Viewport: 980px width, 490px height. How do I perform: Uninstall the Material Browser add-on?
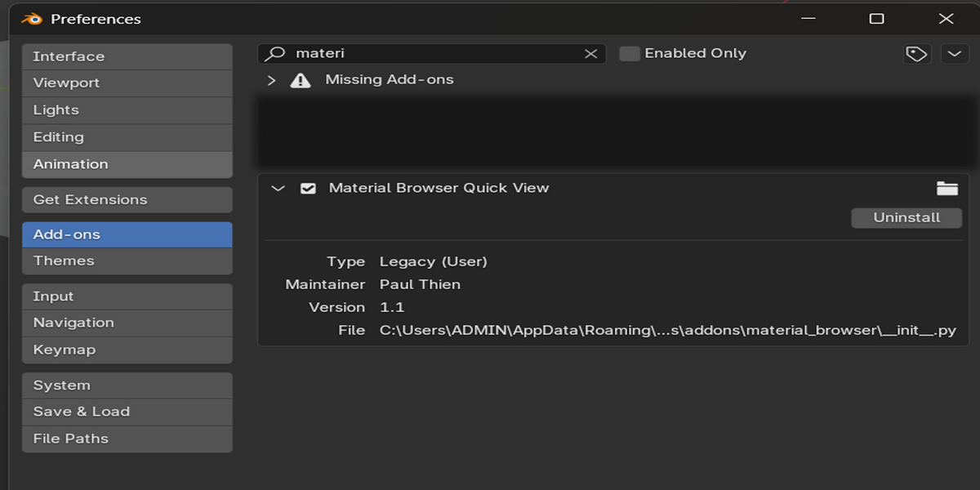[906, 218]
